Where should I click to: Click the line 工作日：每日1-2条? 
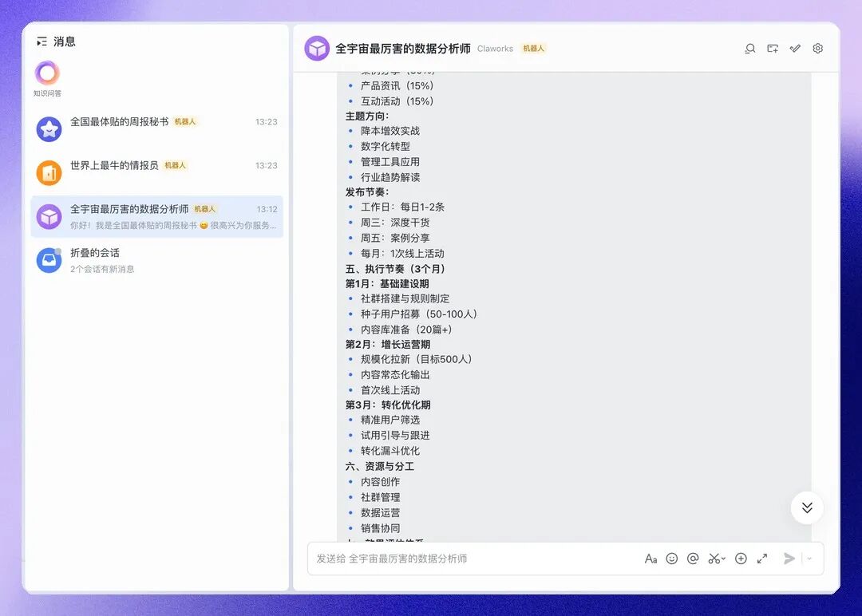(402, 207)
